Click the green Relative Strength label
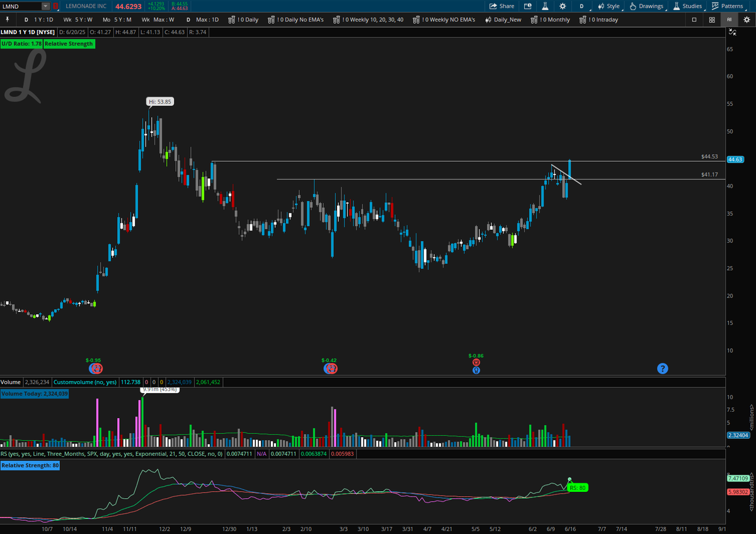 click(69, 44)
